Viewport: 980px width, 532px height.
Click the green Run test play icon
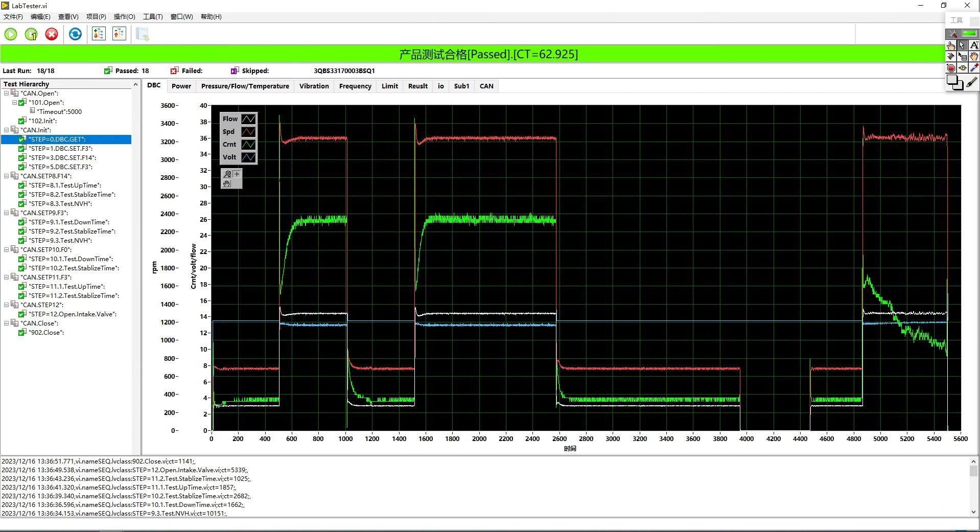[11, 34]
